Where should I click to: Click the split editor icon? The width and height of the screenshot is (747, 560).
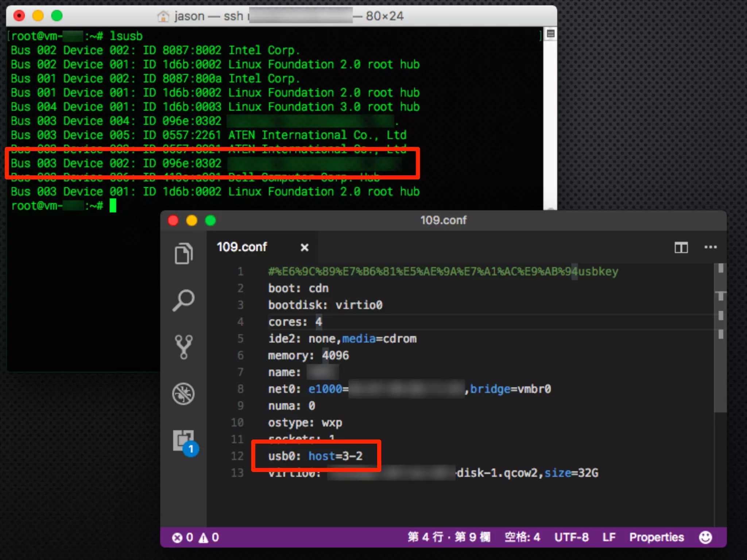tap(681, 248)
